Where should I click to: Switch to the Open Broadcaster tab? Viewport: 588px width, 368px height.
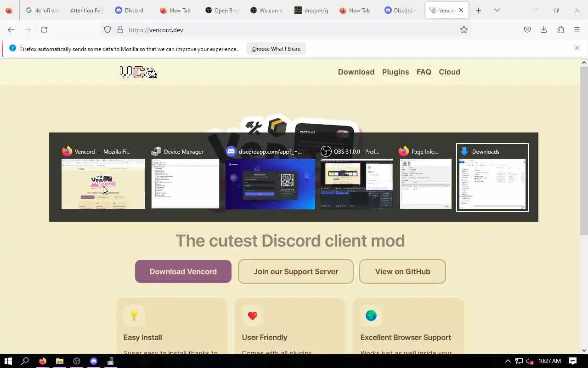click(221, 10)
